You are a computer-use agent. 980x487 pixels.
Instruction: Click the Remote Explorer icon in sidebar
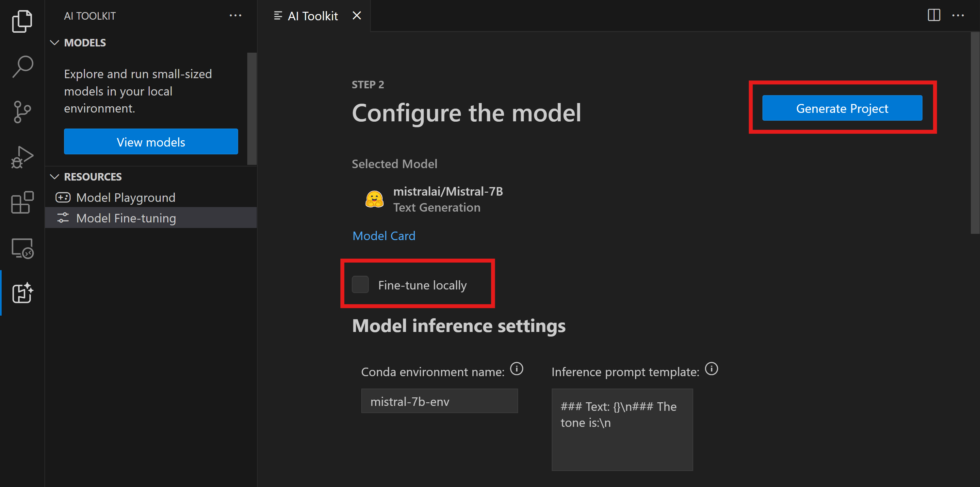(21, 249)
